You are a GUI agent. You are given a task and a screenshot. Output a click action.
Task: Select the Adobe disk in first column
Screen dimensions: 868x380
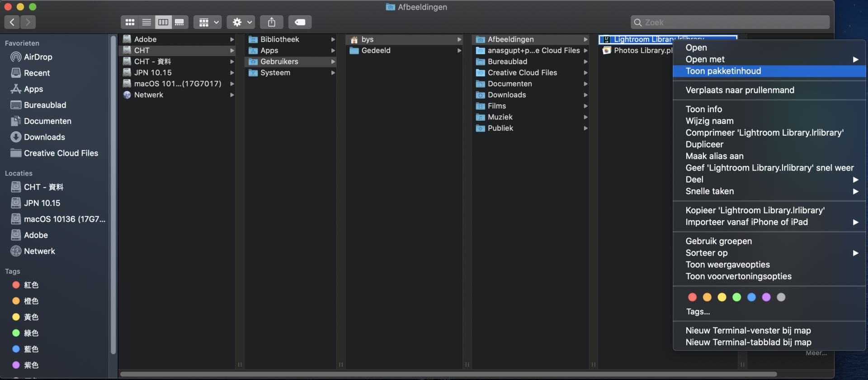click(x=178, y=39)
